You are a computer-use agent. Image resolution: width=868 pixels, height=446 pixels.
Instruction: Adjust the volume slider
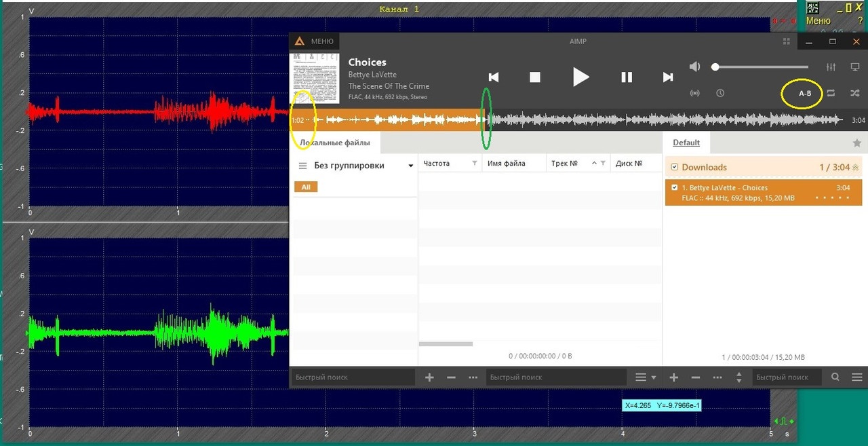(760, 67)
